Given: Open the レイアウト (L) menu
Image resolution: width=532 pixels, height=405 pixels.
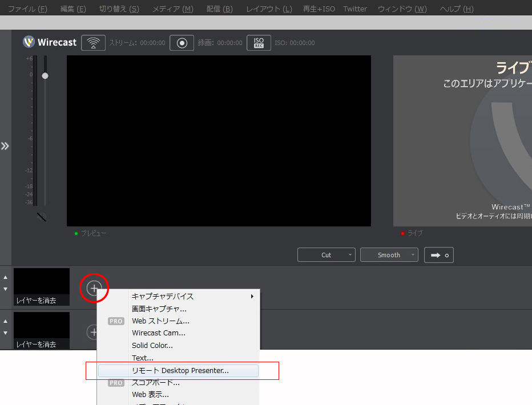Looking at the screenshot, I should tap(269, 9).
